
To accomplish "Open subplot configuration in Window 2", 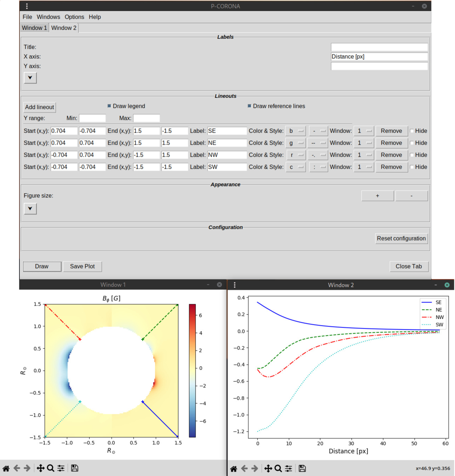I will click(288, 469).
